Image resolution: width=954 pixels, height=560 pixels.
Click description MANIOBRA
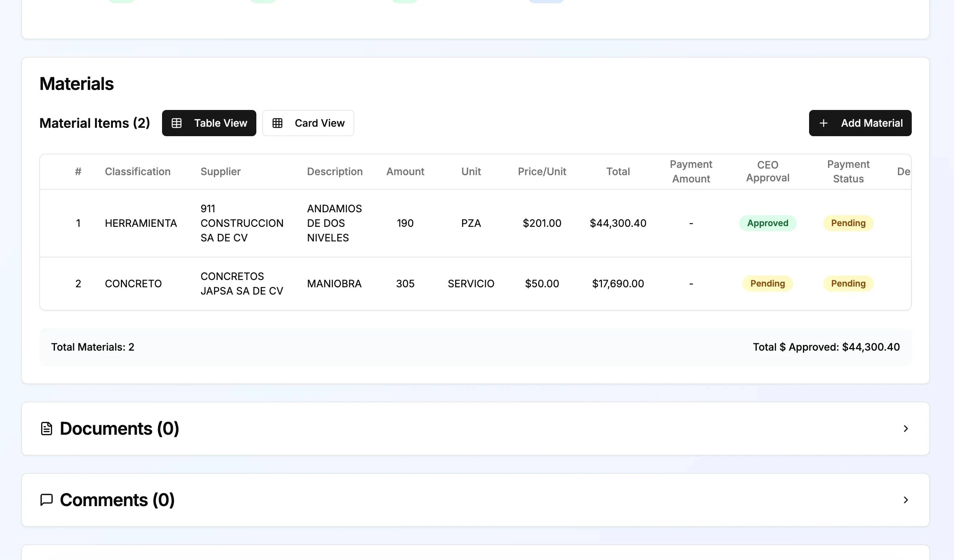(x=334, y=284)
